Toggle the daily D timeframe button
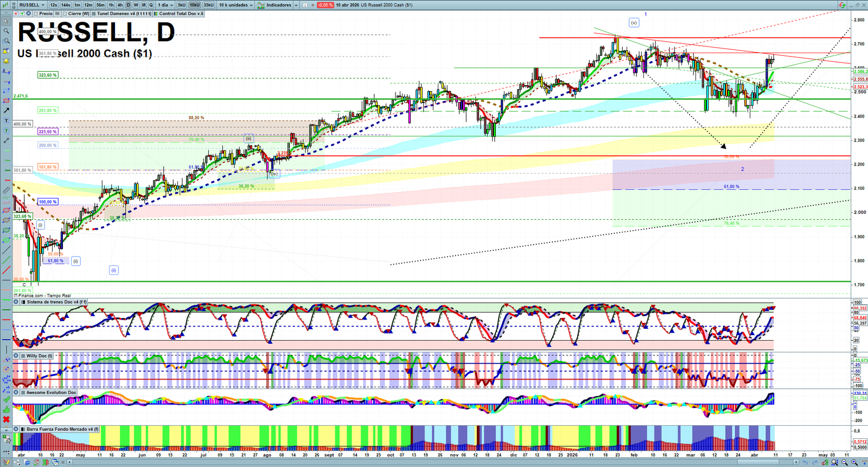The image size is (868, 467). [x=128, y=5]
